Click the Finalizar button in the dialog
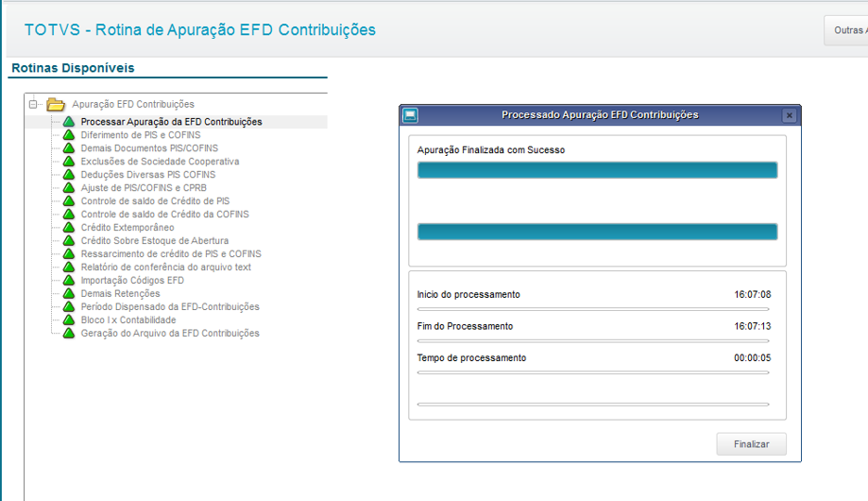This screenshot has width=868, height=501. click(751, 444)
